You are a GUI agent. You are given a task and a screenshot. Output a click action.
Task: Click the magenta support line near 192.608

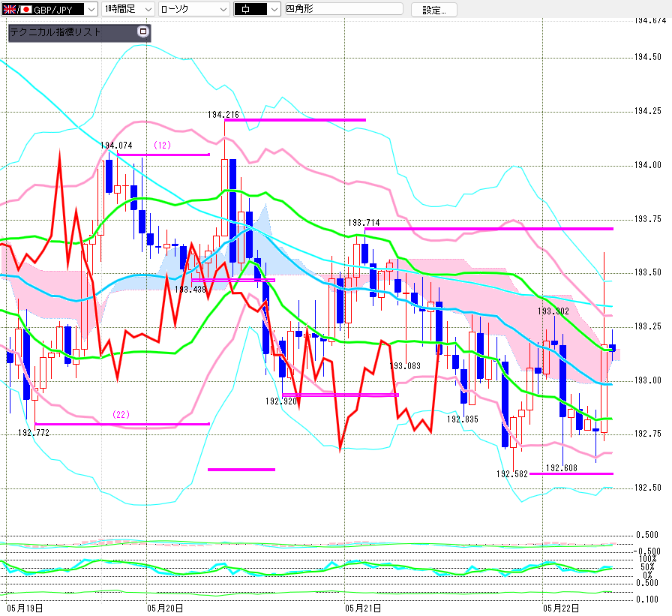(571, 473)
